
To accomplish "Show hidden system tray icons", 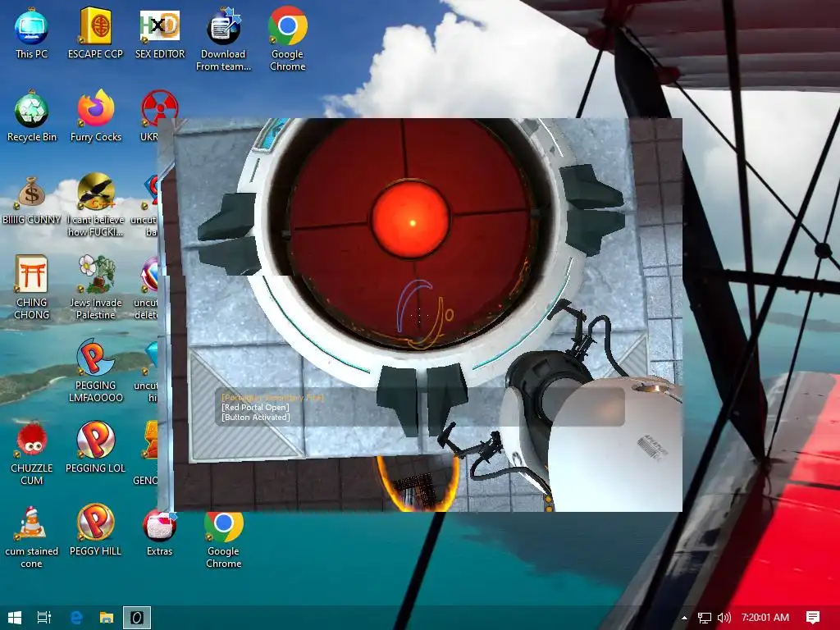I will point(684,618).
